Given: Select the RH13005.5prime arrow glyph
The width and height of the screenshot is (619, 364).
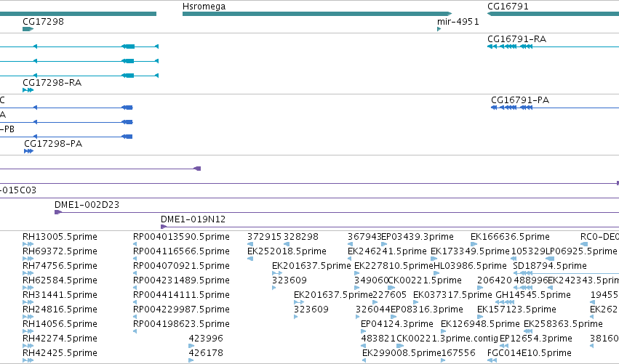Looking at the screenshot, I should pos(28,244).
